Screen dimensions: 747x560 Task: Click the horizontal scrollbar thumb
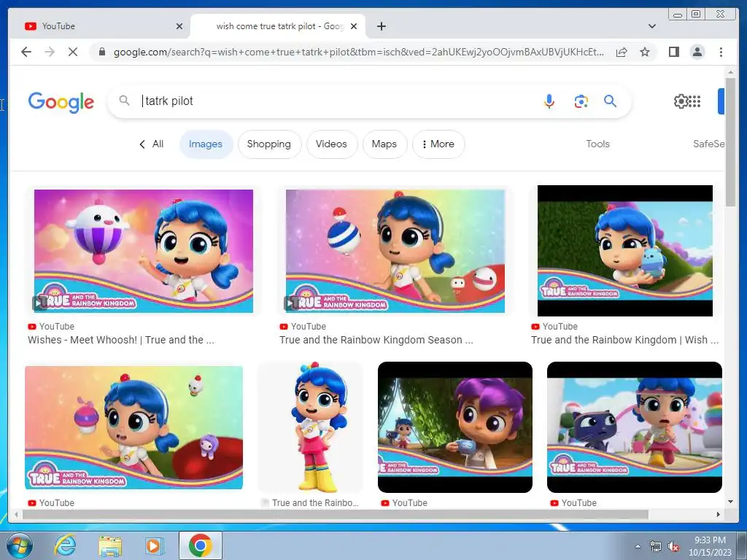tap(336, 514)
